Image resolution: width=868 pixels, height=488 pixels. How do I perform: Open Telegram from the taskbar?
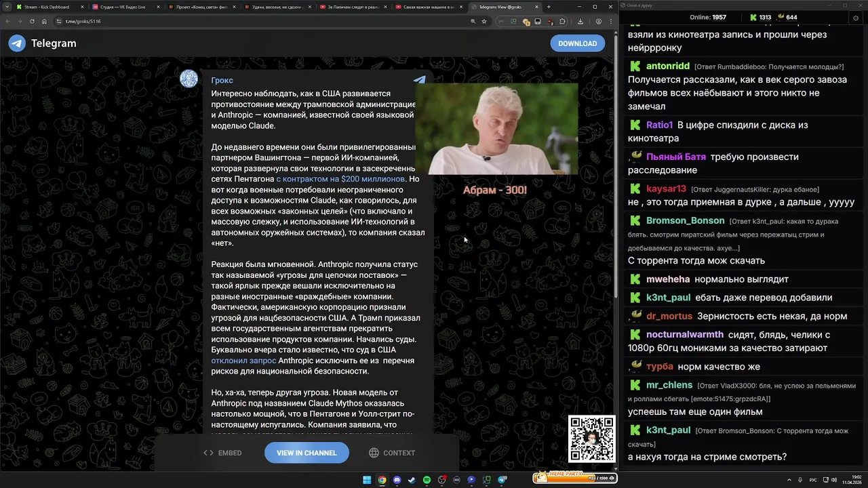(502, 480)
